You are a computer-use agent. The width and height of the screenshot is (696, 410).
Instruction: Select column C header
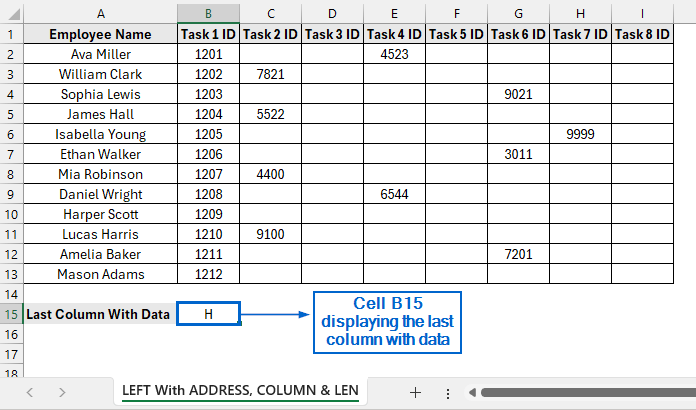pos(271,14)
